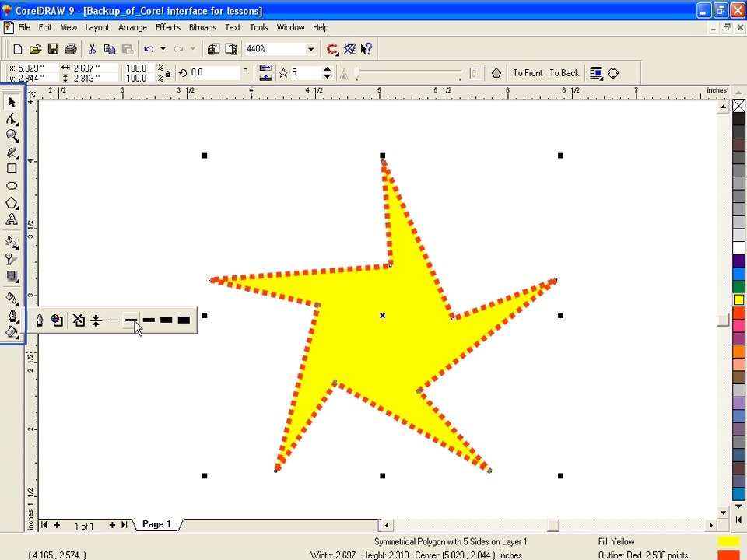Choose Hairline Outline in the flyout

click(x=96, y=320)
